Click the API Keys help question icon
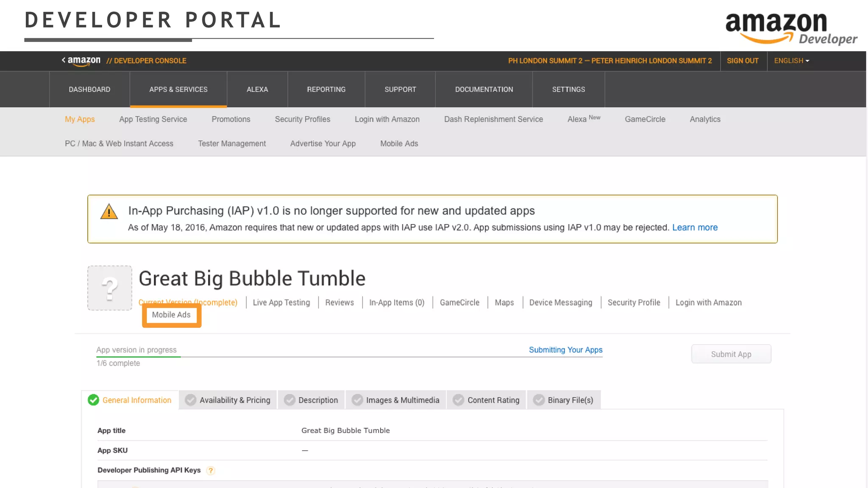868x488 pixels. click(x=211, y=471)
